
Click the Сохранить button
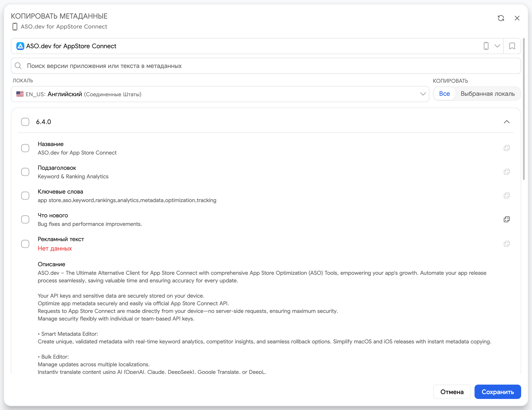pyautogui.click(x=498, y=392)
